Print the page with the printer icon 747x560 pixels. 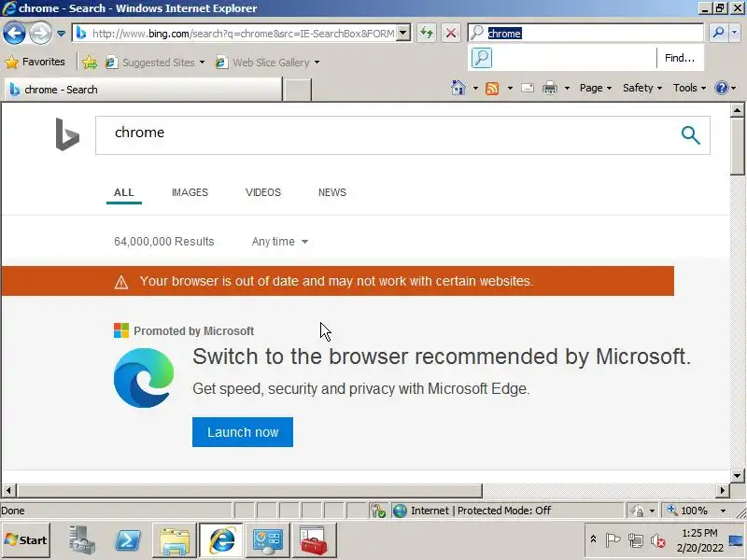550,88
